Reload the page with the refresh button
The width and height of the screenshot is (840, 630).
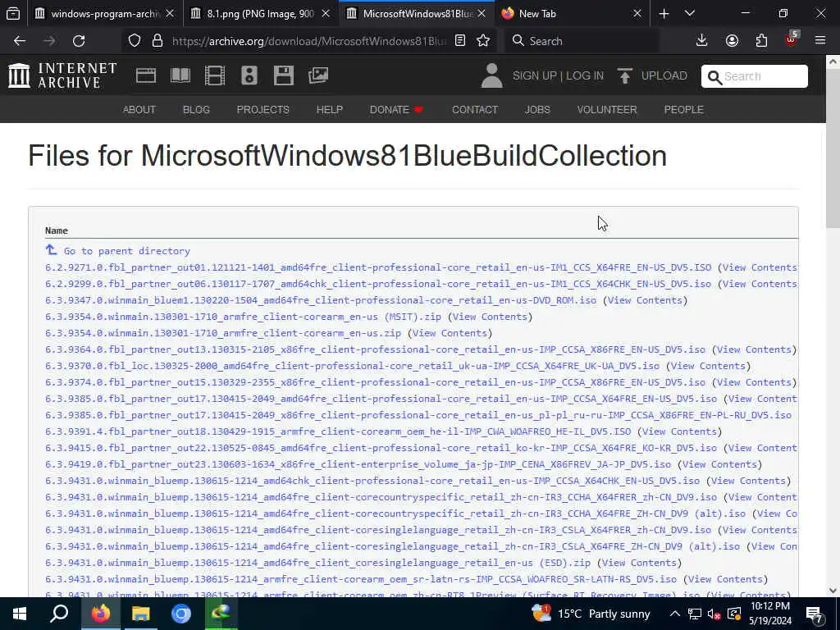pos(79,41)
